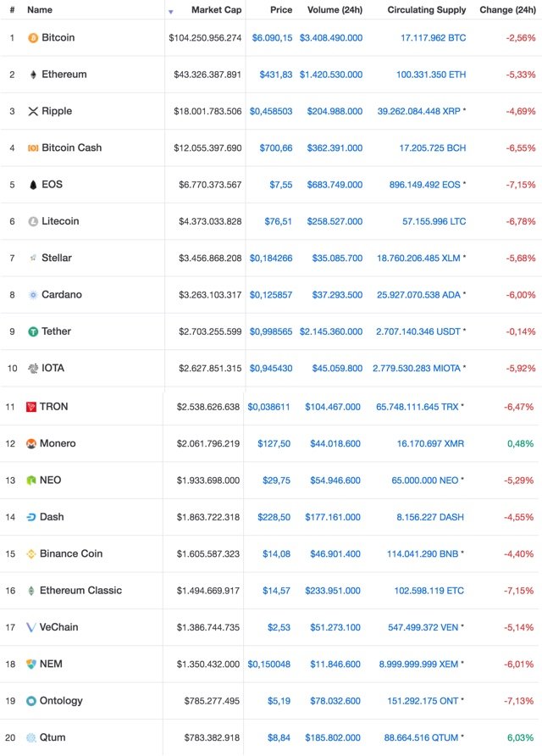
Task: Select the Stellar rocket icon
Action: tap(32, 258)
